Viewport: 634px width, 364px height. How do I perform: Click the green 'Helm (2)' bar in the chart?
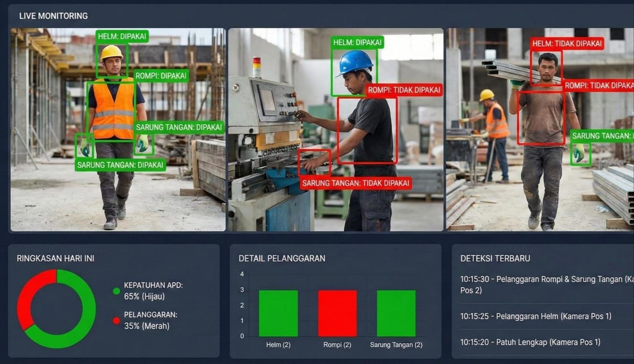278,313
